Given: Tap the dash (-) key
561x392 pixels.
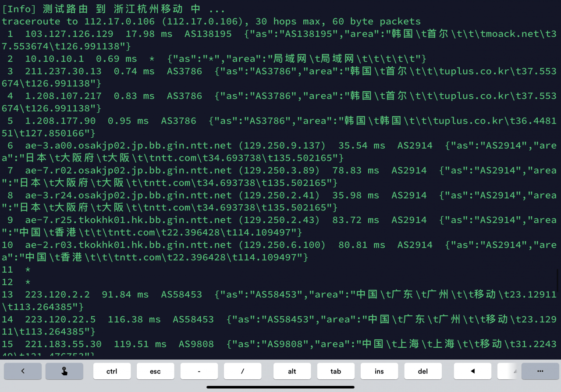Looking at the screenshot, I should (x=199, y=371).
